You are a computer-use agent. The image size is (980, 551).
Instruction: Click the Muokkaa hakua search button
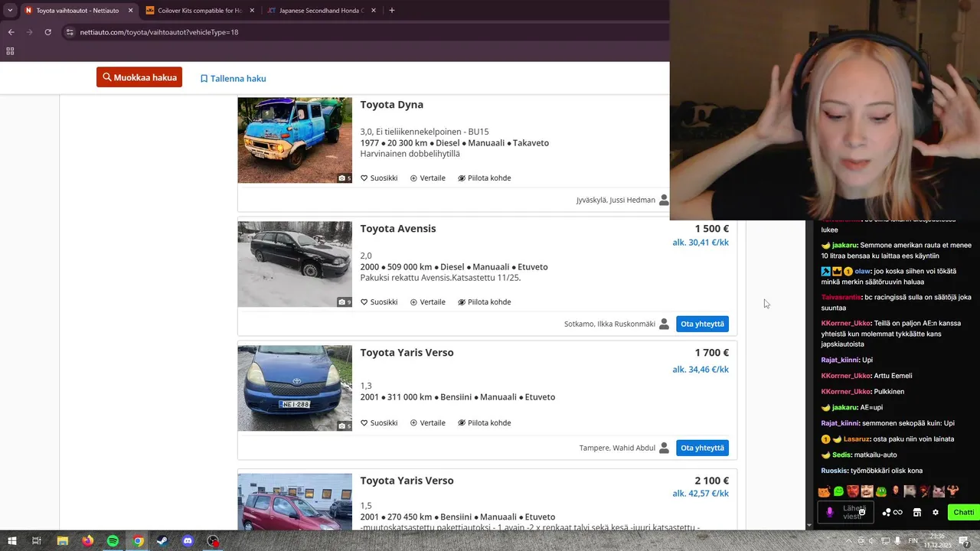139,77
